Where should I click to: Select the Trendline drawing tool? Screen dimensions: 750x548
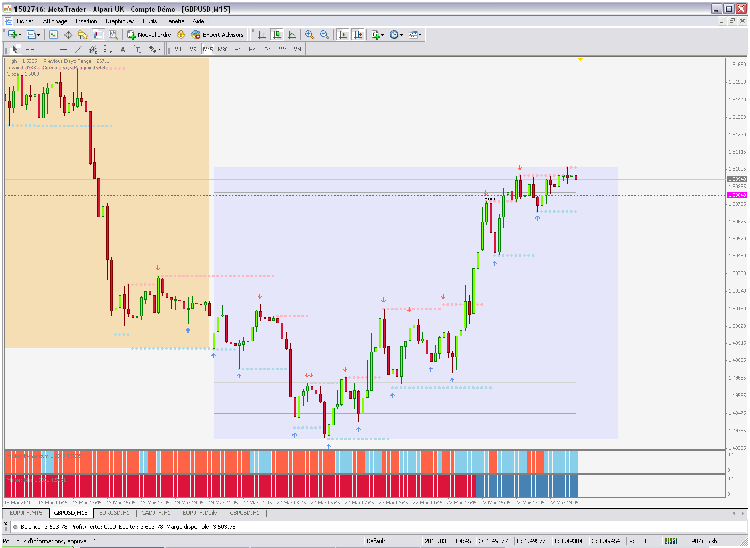pyautogui.click(x=78, y=49)
